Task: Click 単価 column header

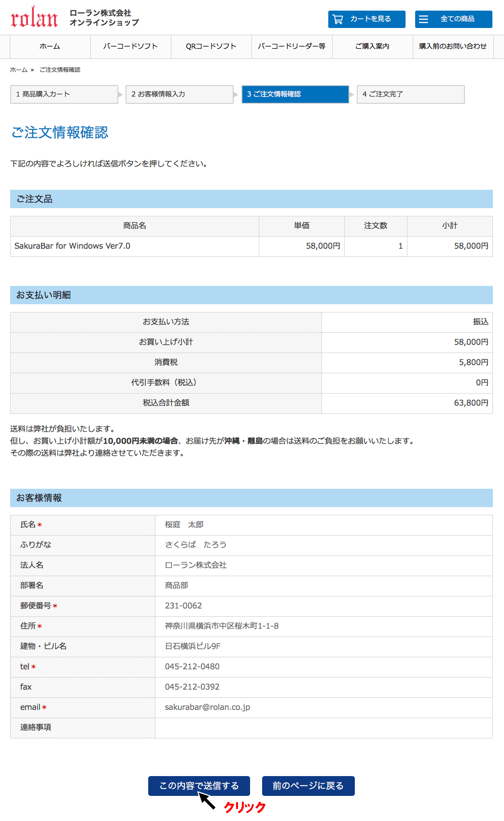Action: tap(302, 226)
